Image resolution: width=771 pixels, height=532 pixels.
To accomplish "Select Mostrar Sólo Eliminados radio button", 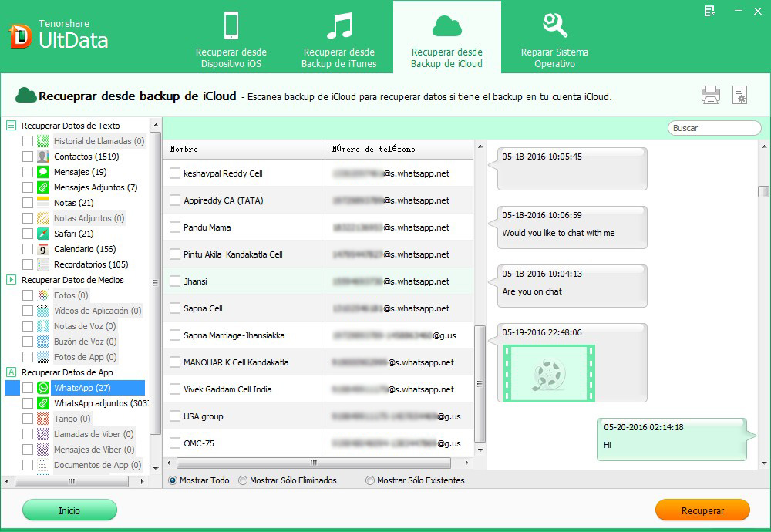I will (242, 480).
